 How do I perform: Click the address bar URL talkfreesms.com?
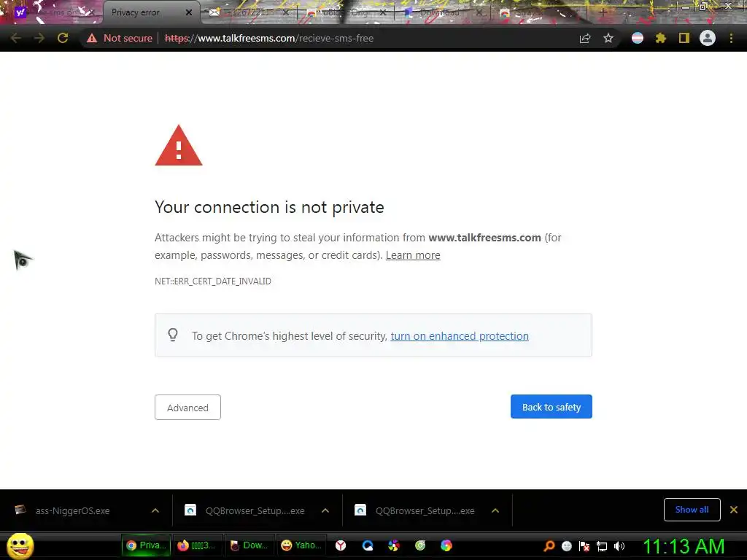[269, 38]
